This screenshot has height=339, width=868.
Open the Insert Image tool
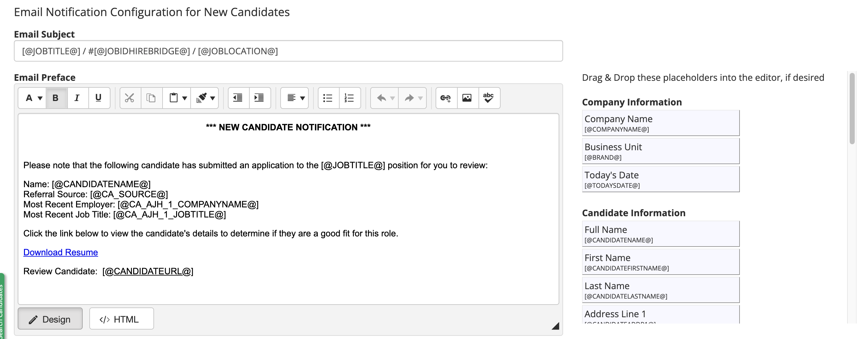coord(468,98)
